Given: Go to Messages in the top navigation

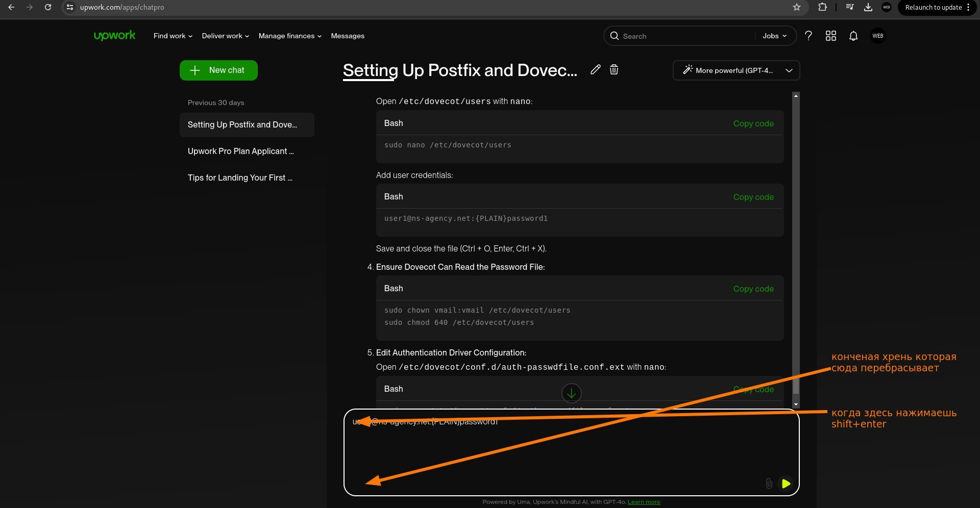Looking at the screenshot, I should coord(348,36).
